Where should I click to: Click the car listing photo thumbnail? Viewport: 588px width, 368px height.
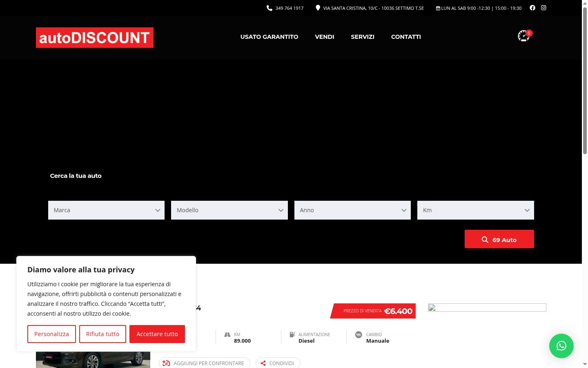(93, 360)
